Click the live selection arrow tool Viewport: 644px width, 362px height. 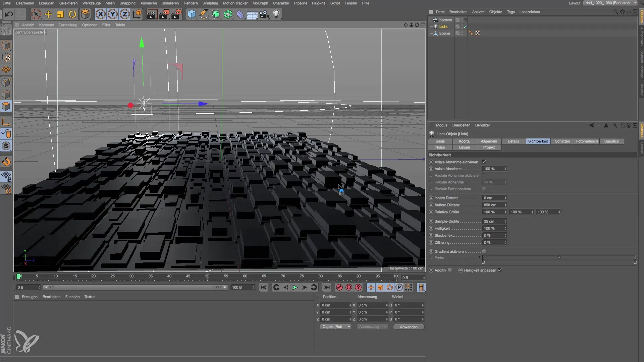[36, 14]
